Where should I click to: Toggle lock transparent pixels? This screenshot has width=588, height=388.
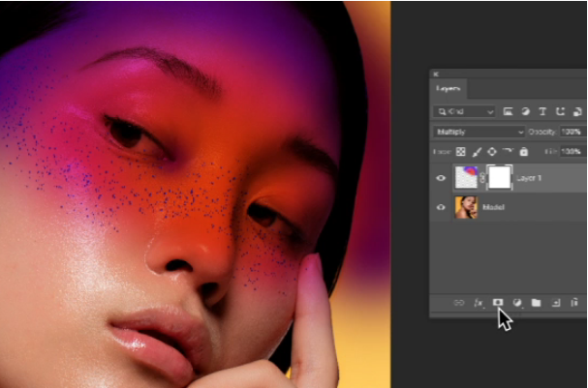click(461, 152)
